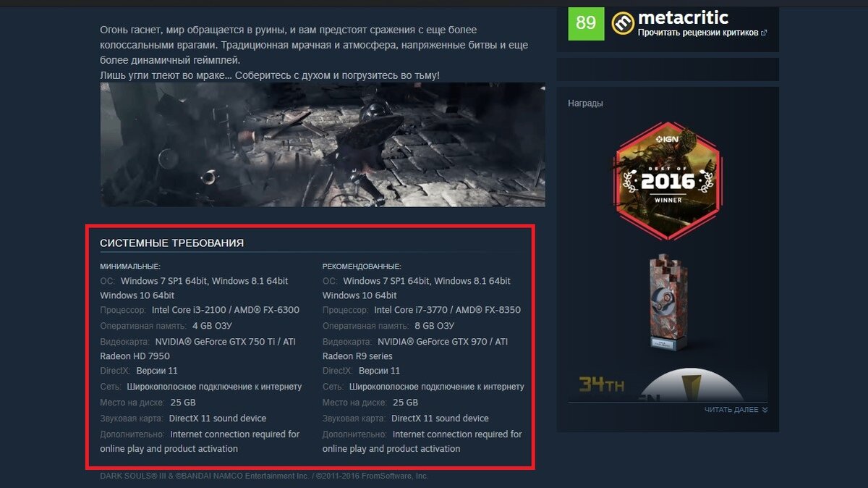Click the green 89 Metacritic score box
Image resolution: width=868 pixels, height=488 pixels.
coord(586,23)
